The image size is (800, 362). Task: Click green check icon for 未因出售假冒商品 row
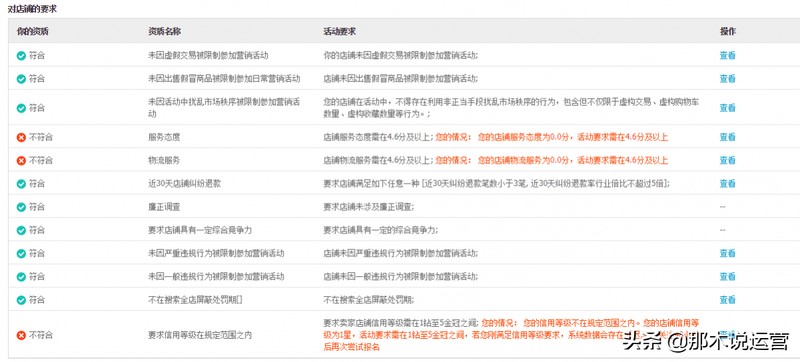(21, 79)
